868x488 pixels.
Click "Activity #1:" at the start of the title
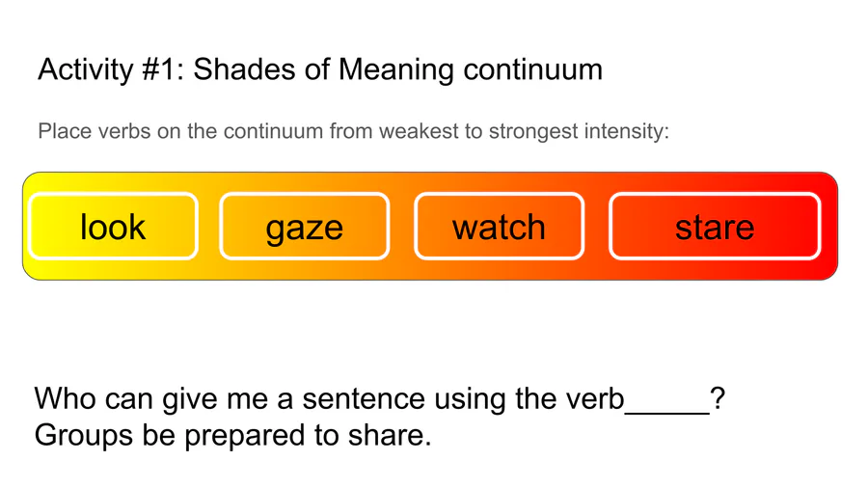(111, 69)
